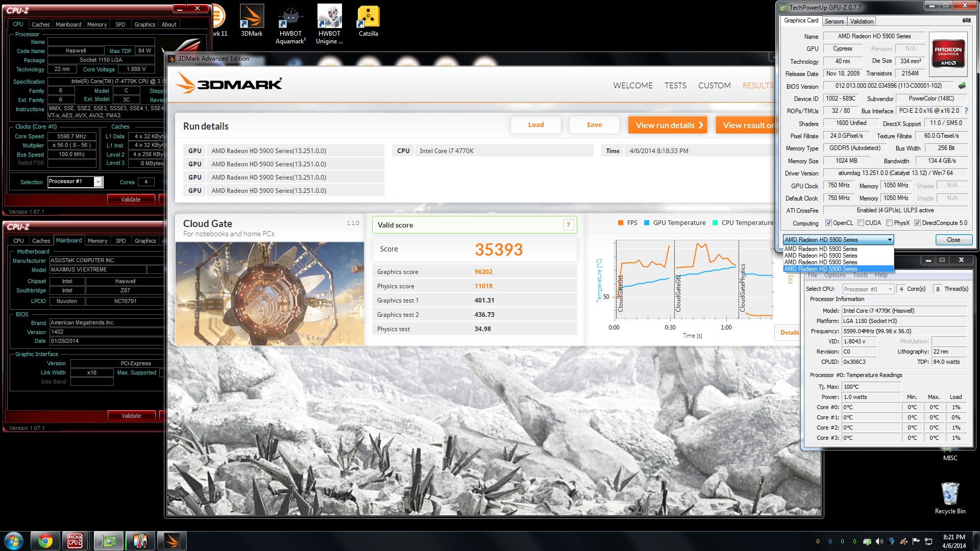Click the Physics score value 11018
The width and height of the screenshot is (980, 551).
483,286
